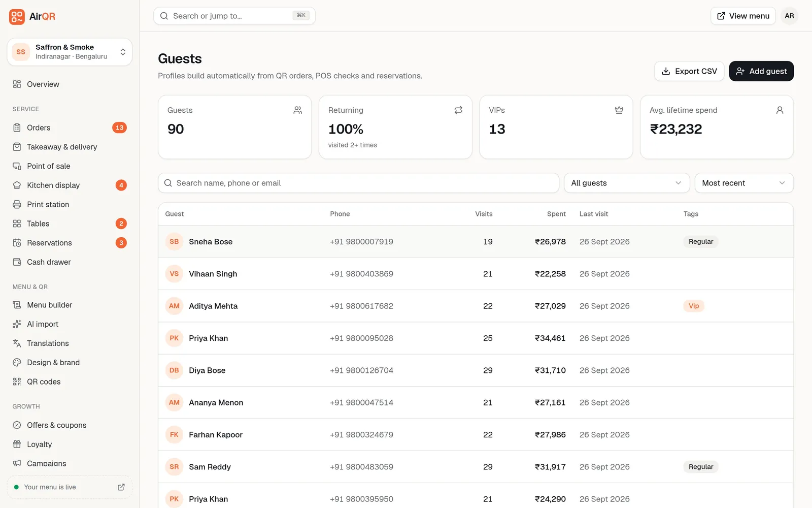812x508 pixels.
Task: Click the View menu button
Action: [743, 16]
